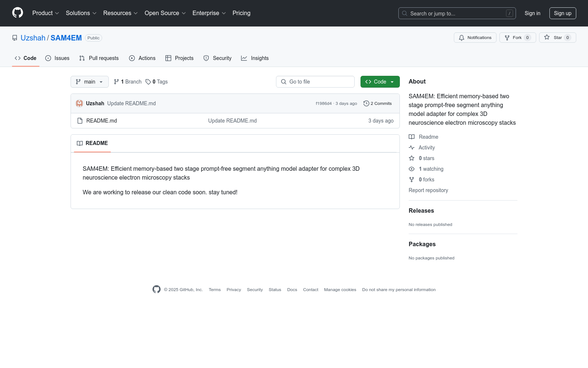Viewport: 588px width, 368px height.
Task: Open the Contact footer link
Action: coord(311,290)
